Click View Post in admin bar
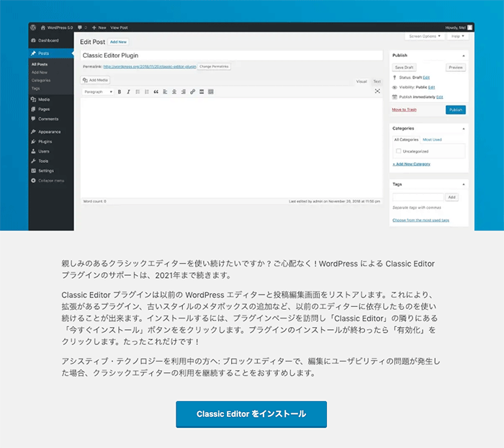504x448 pixels. coord(119,27)
